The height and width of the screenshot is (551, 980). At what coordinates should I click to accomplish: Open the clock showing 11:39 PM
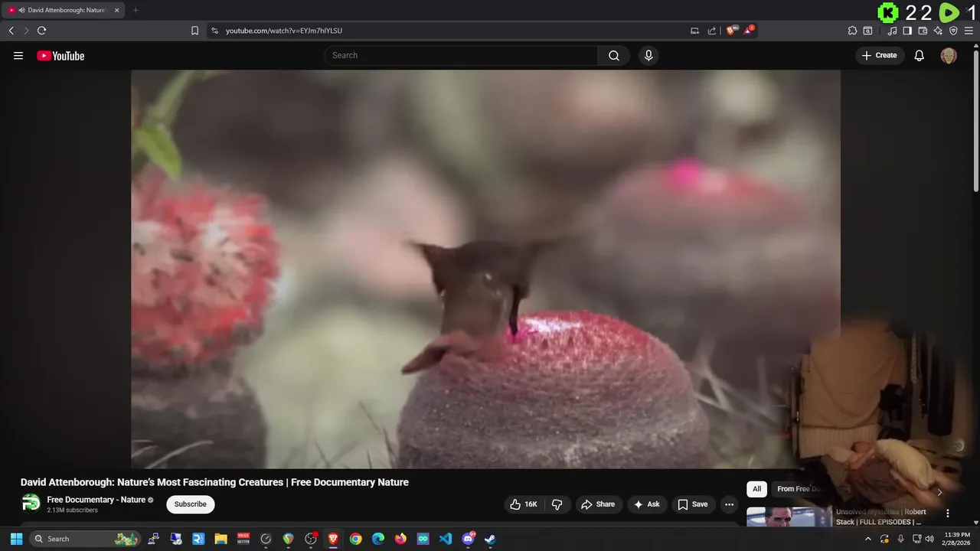(x=955, y=539)
